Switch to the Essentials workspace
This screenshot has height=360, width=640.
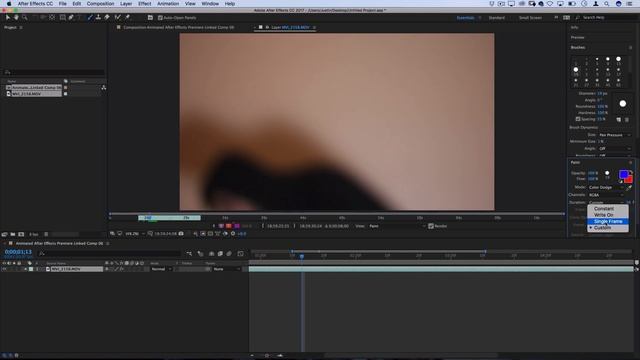click(x=465, y=18)
